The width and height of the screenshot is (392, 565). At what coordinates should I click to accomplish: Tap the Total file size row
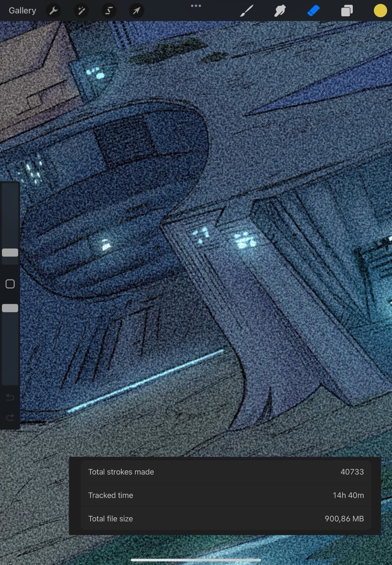point(226,519)
